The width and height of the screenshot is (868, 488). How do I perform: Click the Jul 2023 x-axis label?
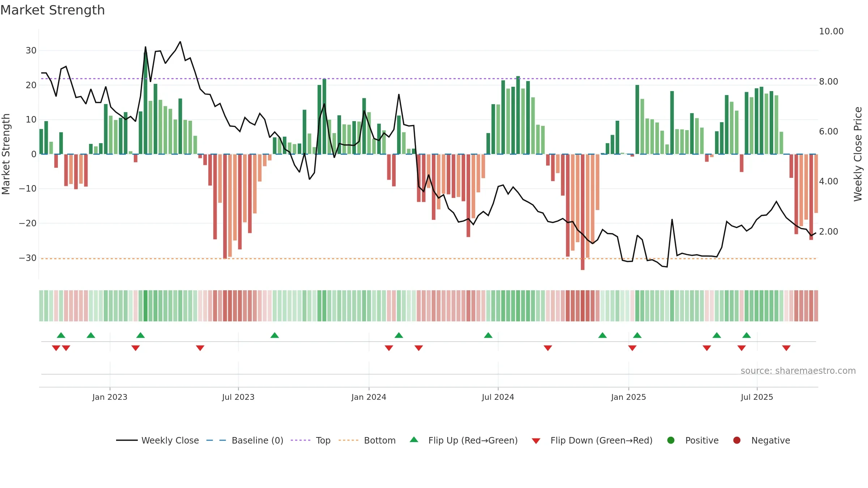point(238,397)
